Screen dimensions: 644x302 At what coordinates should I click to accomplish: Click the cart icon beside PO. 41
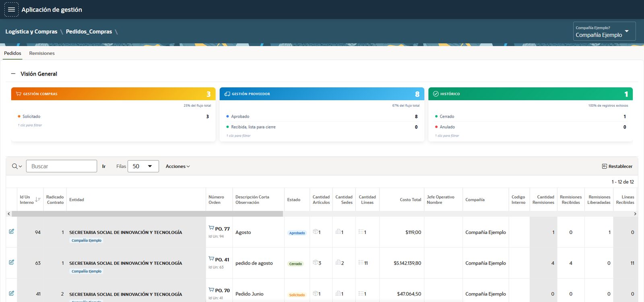click(211, 259)
